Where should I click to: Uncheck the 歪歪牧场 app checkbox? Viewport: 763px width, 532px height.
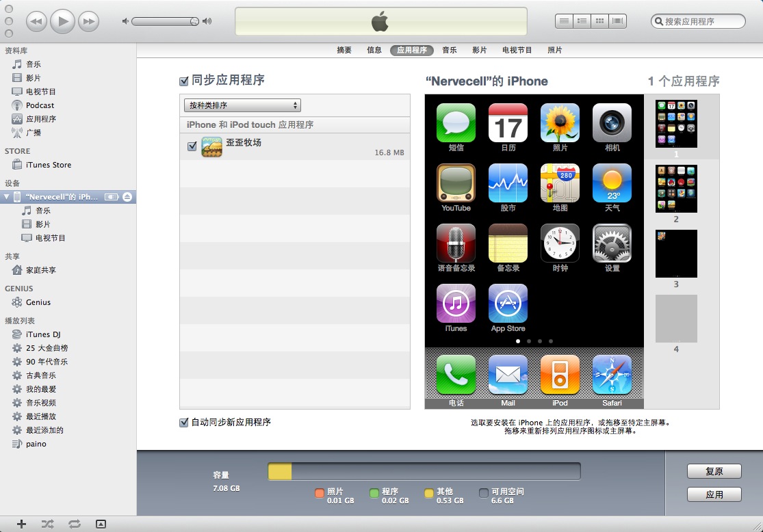click(x=192, y=146)
